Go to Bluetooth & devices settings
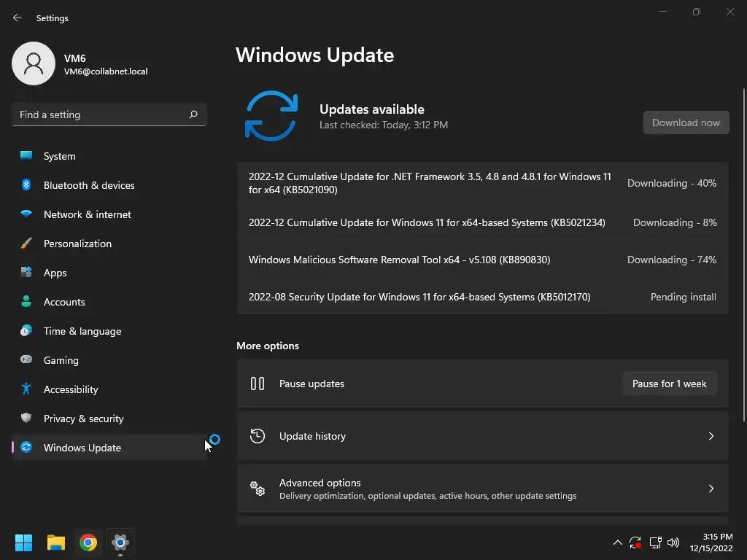 [x=109, y=184]
